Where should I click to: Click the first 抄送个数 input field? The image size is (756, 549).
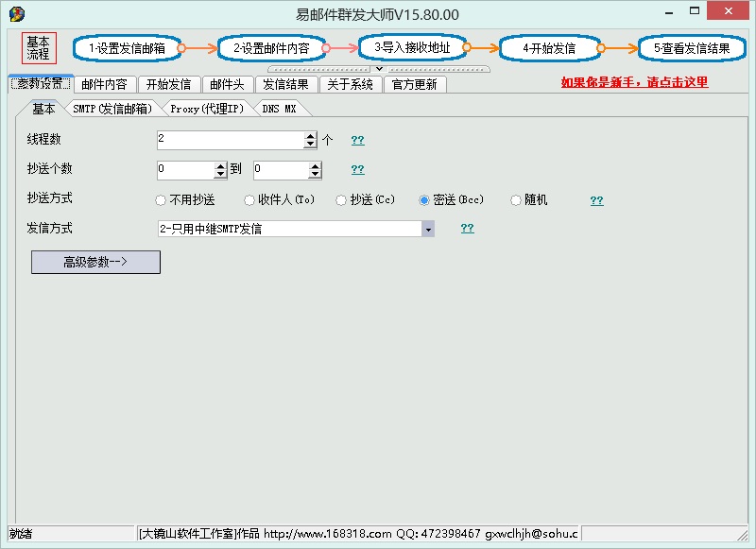click(x=186, y=170)
